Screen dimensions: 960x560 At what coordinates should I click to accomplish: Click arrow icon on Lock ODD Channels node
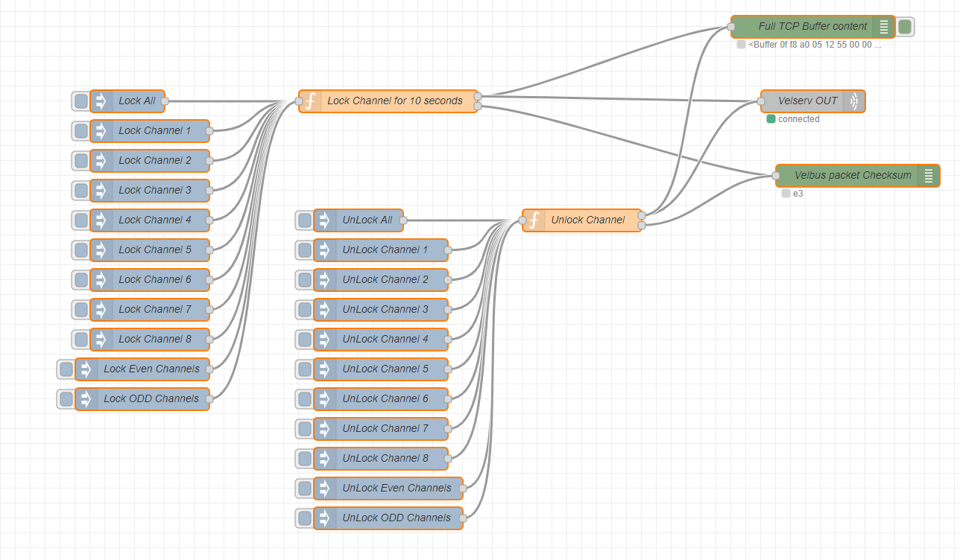(86, 399)
